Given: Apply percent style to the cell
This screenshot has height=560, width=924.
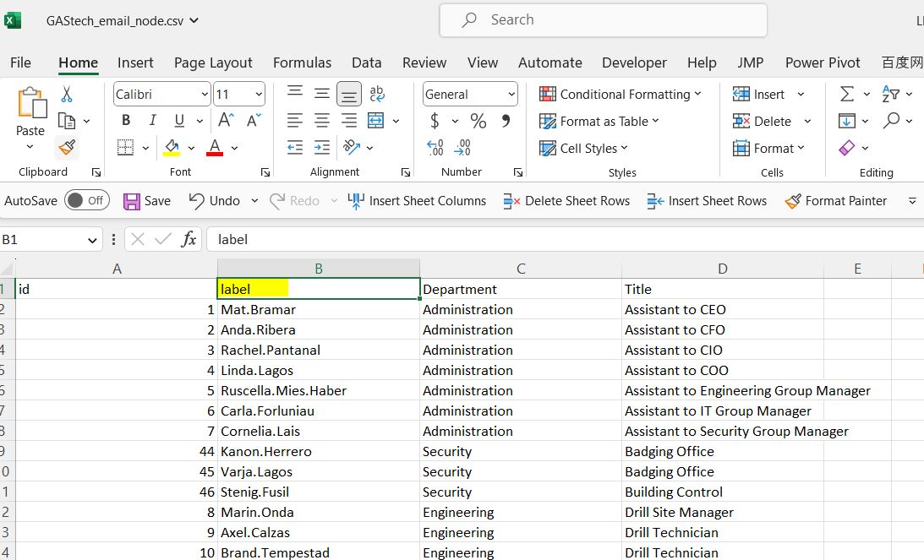Looking at the screenshot, I should (x=478, y=121).
